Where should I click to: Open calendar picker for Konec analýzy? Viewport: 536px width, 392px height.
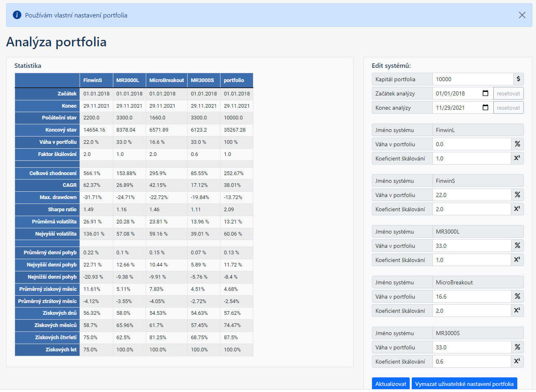485,108
